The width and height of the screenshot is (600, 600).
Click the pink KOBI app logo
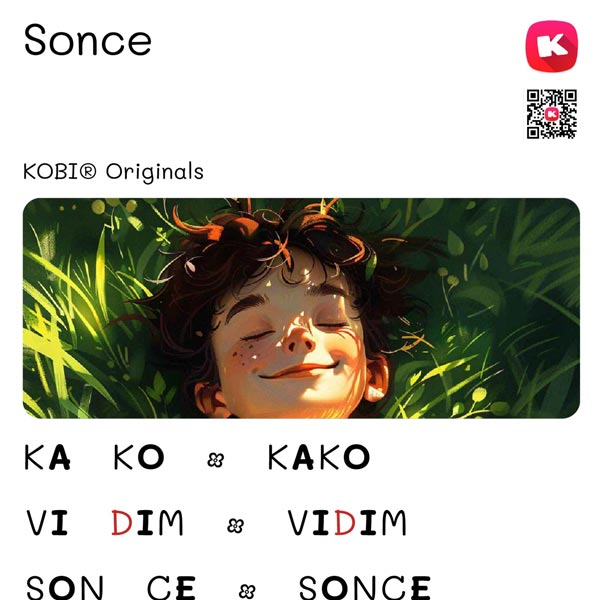tap(552, 46)
